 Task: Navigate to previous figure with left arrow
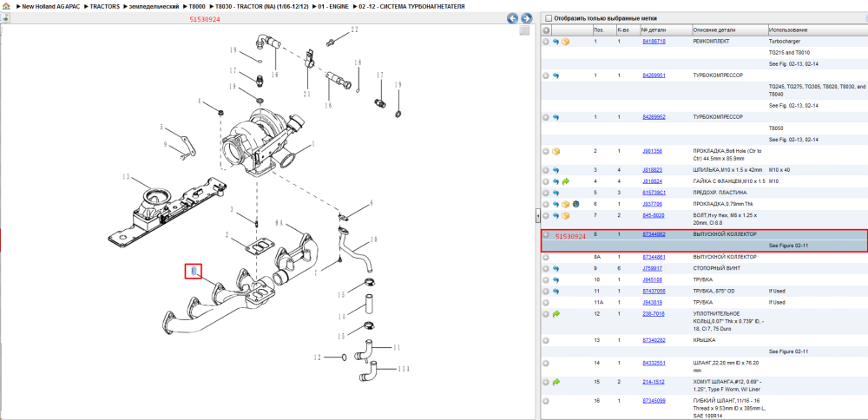513,18
